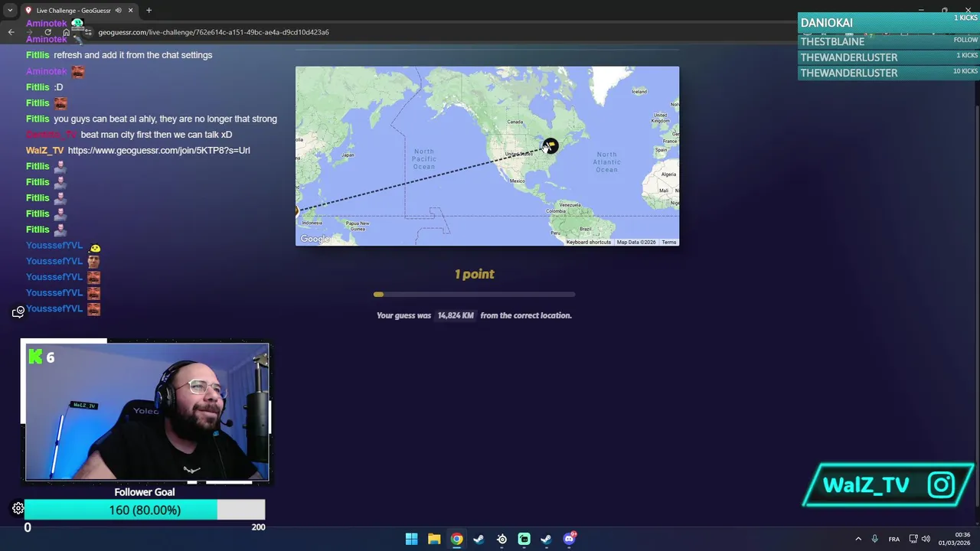Open the map Terms link
This screenshot has height=551, width=980.
669,242
